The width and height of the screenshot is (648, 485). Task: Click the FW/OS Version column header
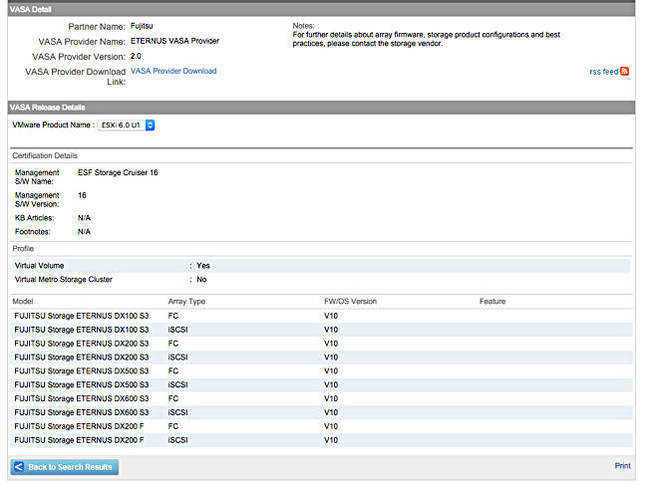click(350, 301)
